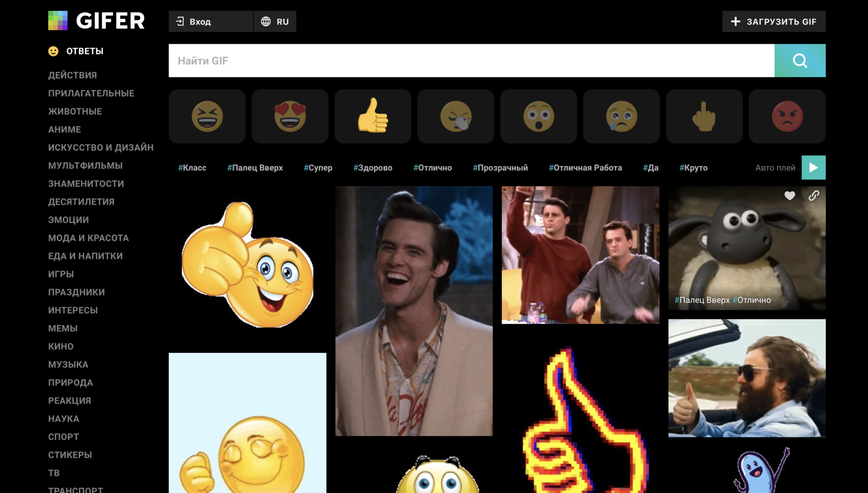This screenshot has height=493, width=868.
Task: Click the #Да hashtag
Action: coord(650,167)
